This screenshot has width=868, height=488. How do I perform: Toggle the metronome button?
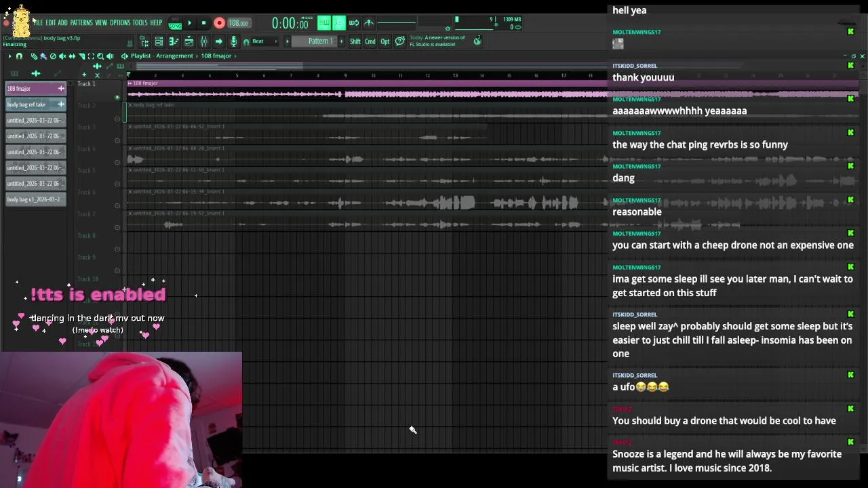pos(369,22)
